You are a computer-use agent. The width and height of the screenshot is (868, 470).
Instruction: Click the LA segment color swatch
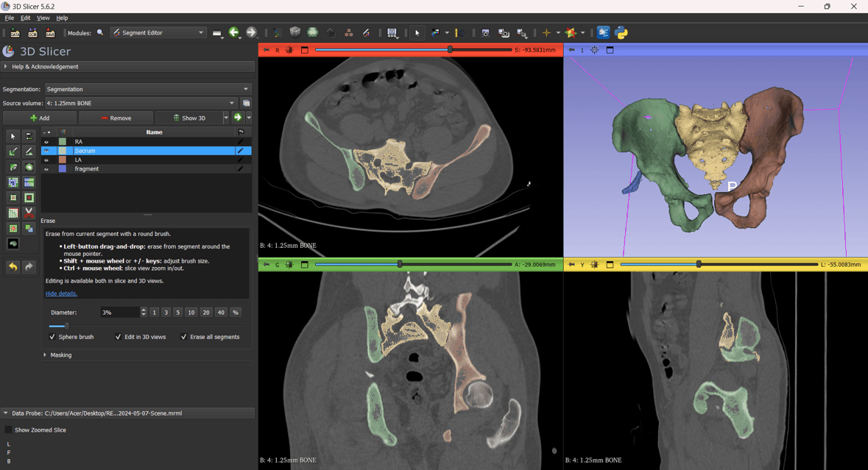[x=63, y=160]
